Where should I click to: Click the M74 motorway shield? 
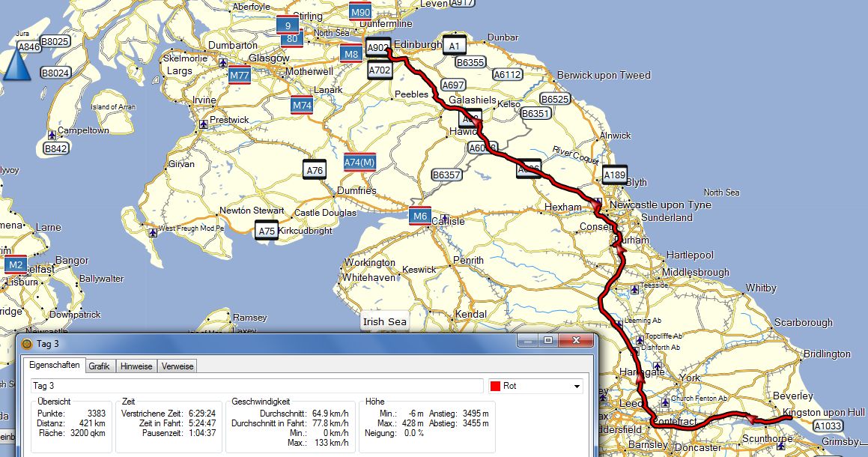pos(302,106)
